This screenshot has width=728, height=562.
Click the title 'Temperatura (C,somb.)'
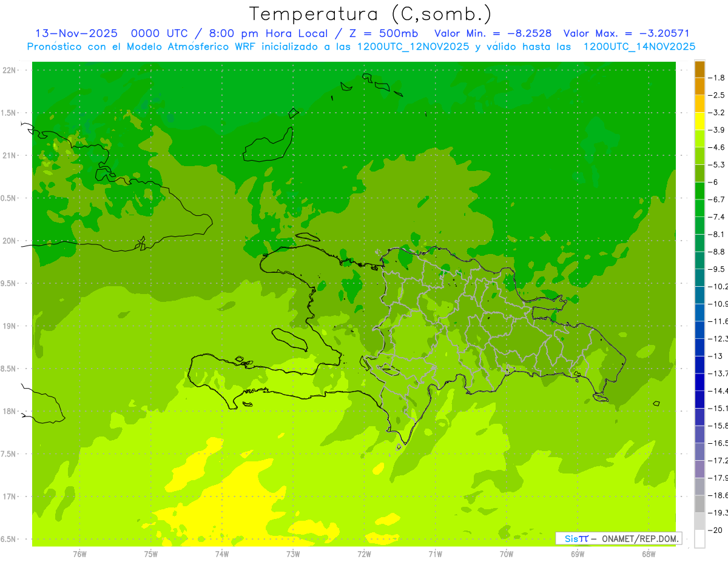tap(370, 14)
